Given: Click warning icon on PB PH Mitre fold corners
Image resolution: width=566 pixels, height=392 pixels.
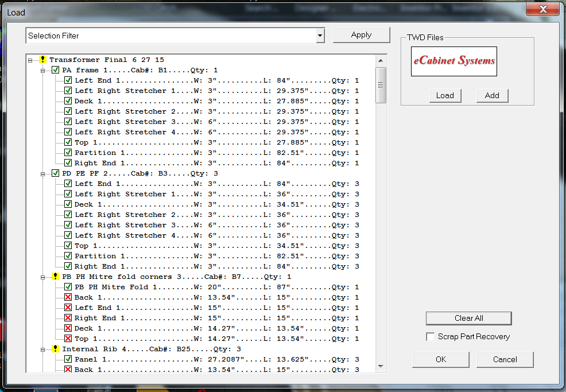Looking at the screenshot, I should [55, 277].
